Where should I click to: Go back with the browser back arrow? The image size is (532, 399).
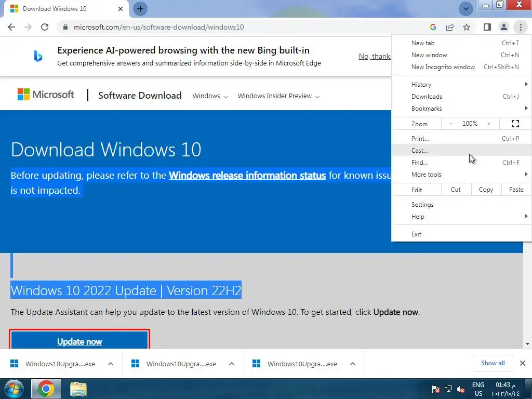(x=11, y=27)
